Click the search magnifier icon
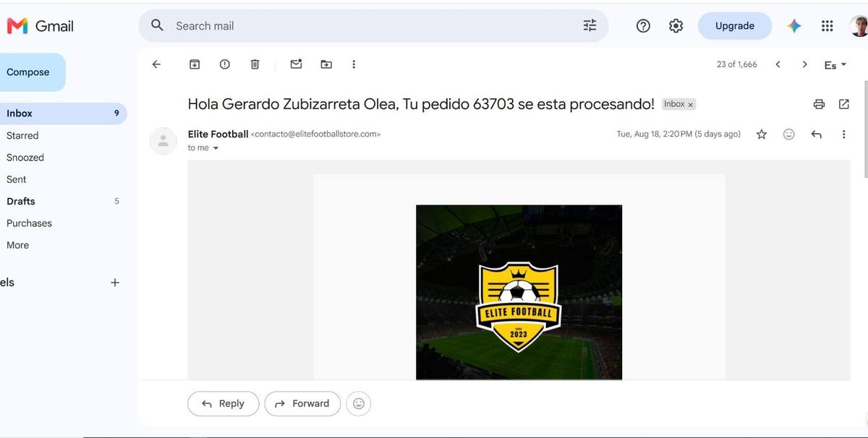This screenshot has width=868, height=438. pos(157,25)
